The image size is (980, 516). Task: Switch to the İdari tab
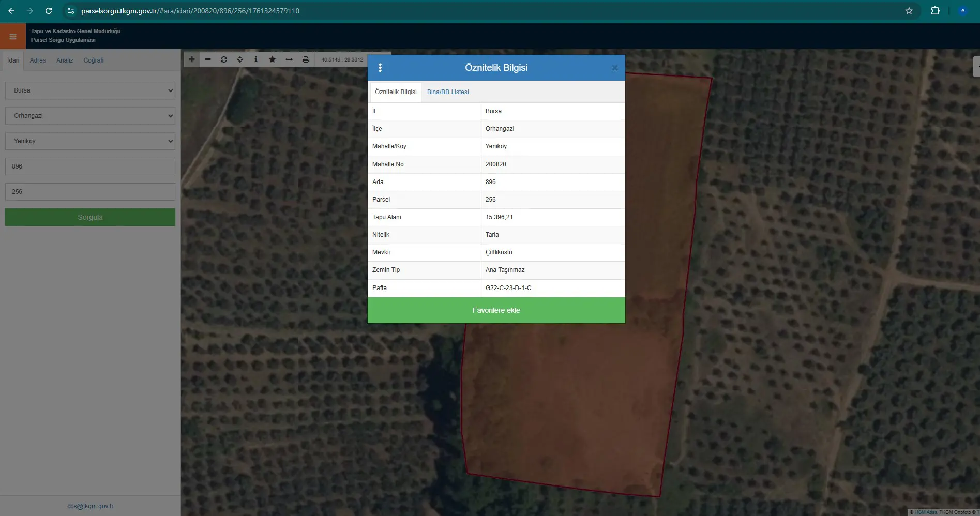13,60
